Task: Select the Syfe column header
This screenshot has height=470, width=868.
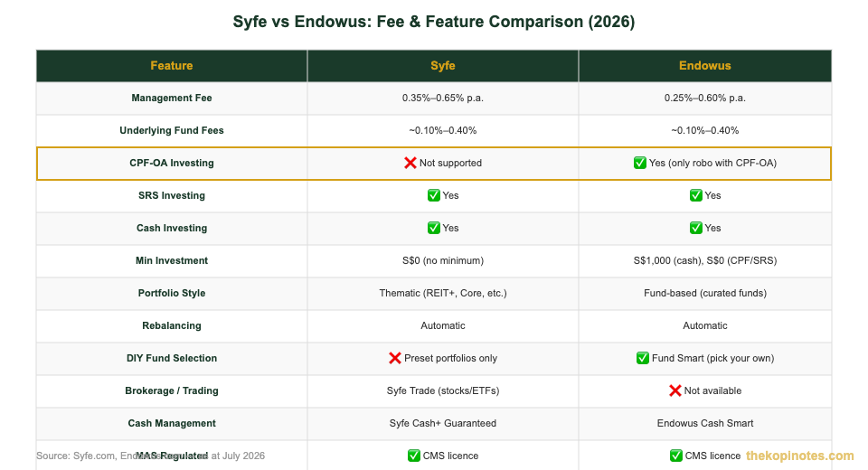Action: pyautogui.click(x=443, y=65)
